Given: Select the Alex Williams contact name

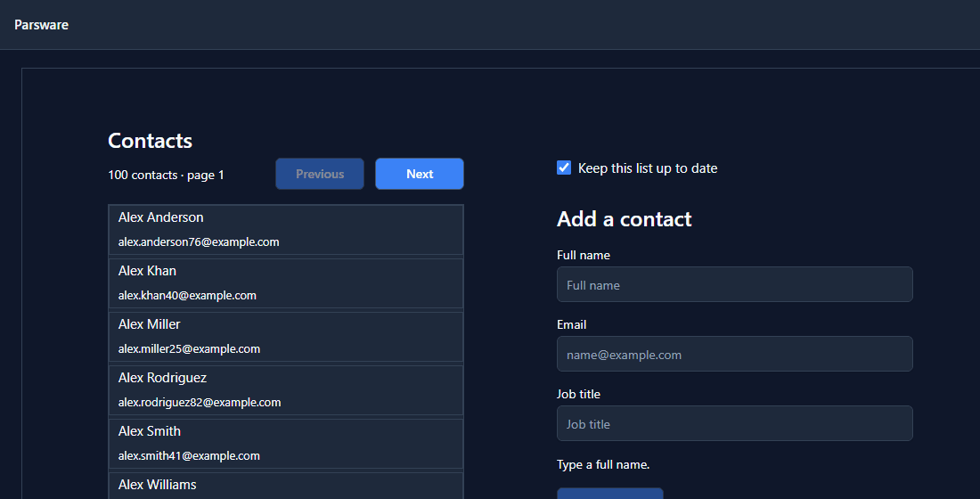Looking at the screenshot, I should tap(157, 485).
